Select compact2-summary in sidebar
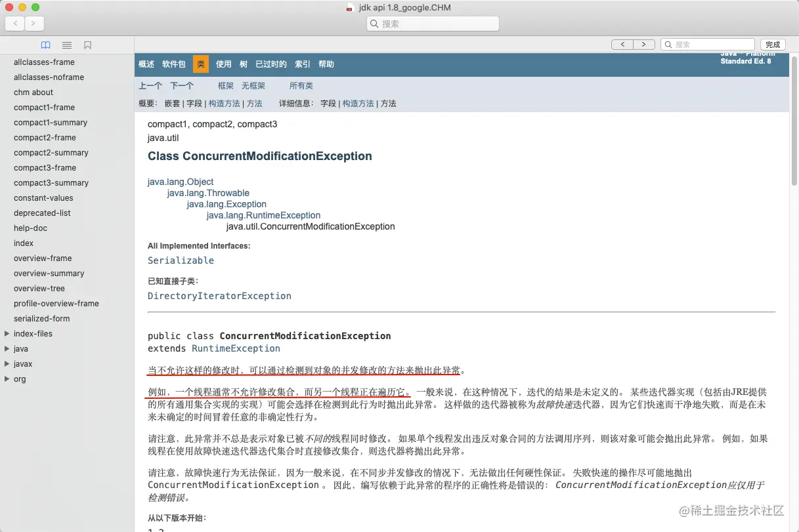This screenshot has height=532, width=799. coord(51,153)
